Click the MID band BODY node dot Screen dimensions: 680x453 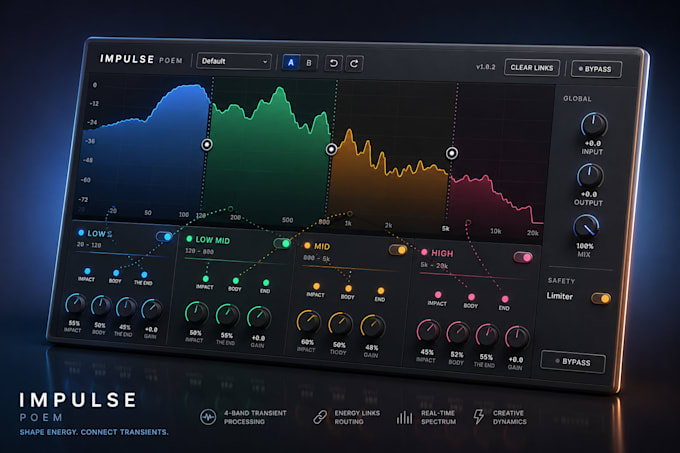click(x=348, y=288)
